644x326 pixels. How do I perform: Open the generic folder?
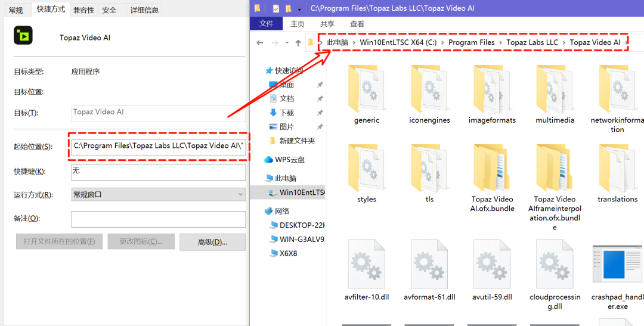pyautogui.click(x=366, y=95)
